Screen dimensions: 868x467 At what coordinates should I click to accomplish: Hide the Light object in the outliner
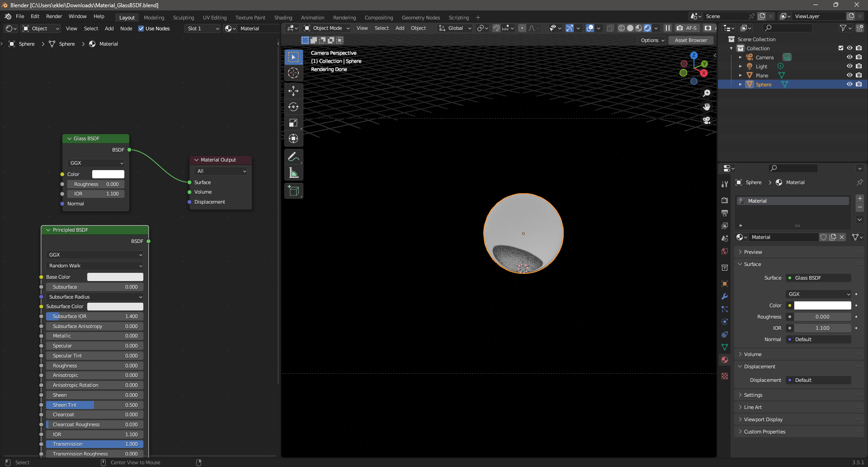pos(849,66)
